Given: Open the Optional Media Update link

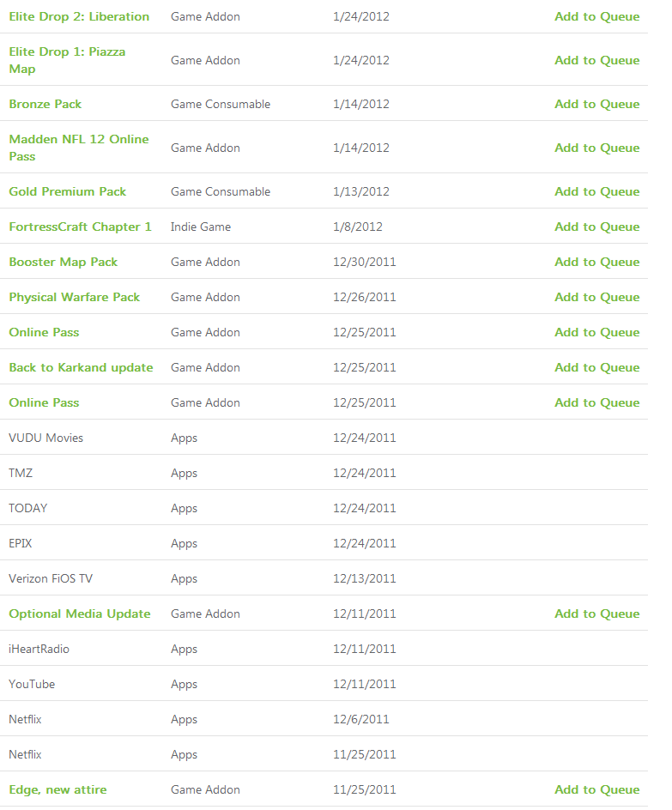Looking at the screenshot, I should click(x=80, y=614).
